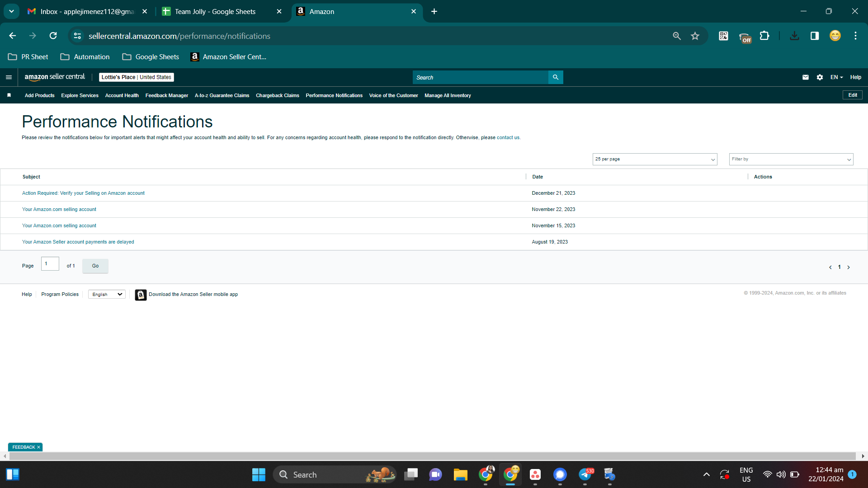Open the 25 per page dropdown
The image size is (868, 488).
pyautogui.click(x=655, y=159)
